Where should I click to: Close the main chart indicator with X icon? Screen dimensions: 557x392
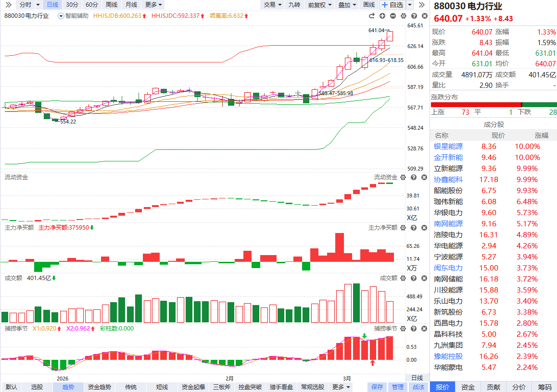pos(423,16)
